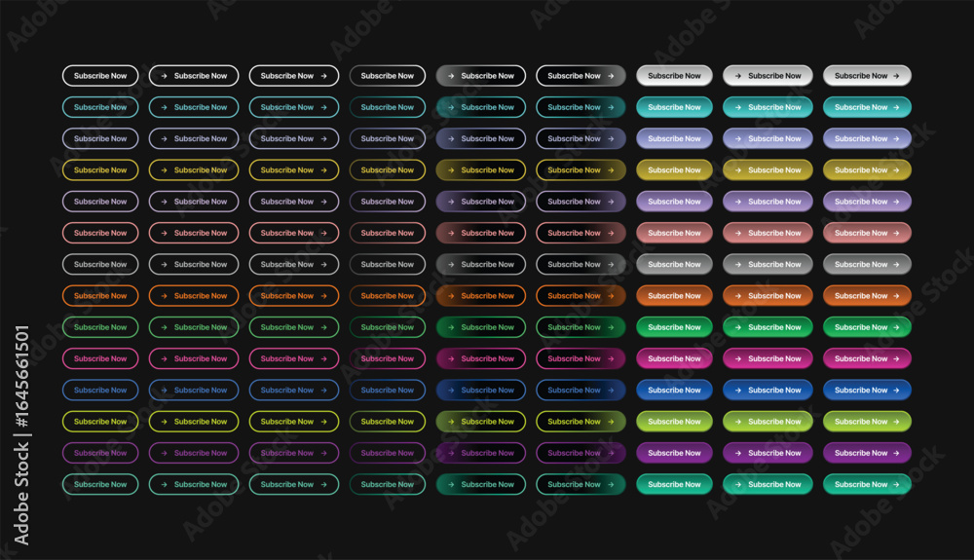The height and width of the screenshot is (560, 974).
Task: Choose orange right-glow Subscribe Now with trailing arrow
Action: pos(581,295)
